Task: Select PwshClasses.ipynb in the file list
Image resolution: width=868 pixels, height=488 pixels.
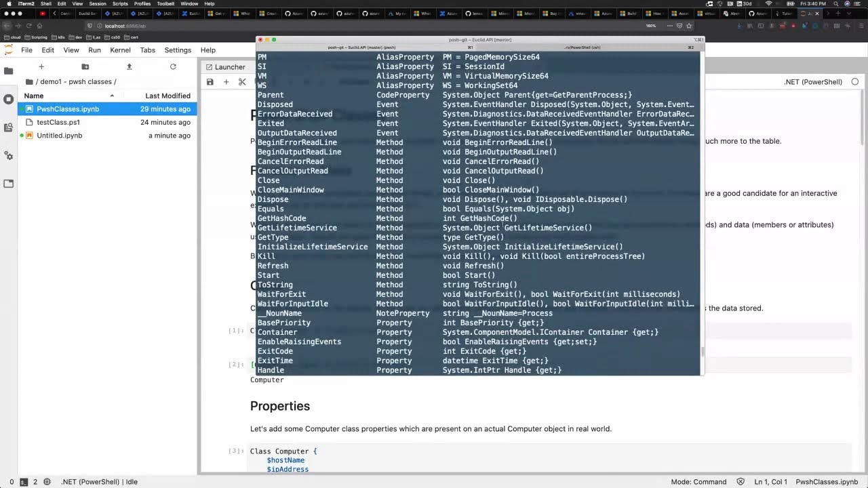Action: [108, 109]
